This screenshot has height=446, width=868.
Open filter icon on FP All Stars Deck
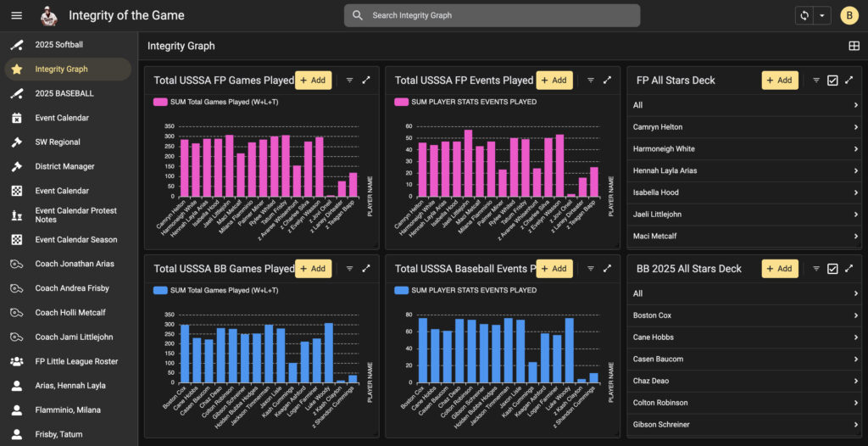tap(816, 81)
